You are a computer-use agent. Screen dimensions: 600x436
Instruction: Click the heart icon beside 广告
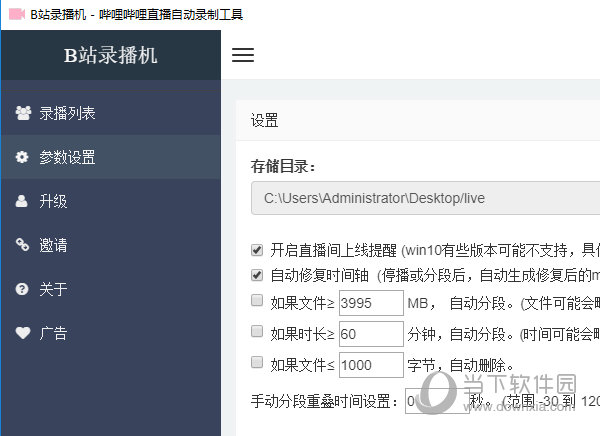[x=23, y=333]
